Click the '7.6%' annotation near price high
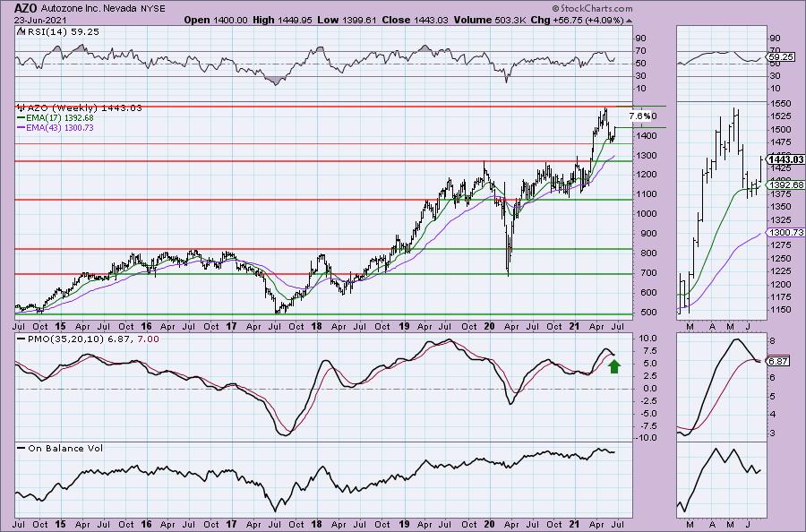 [640, 116]
